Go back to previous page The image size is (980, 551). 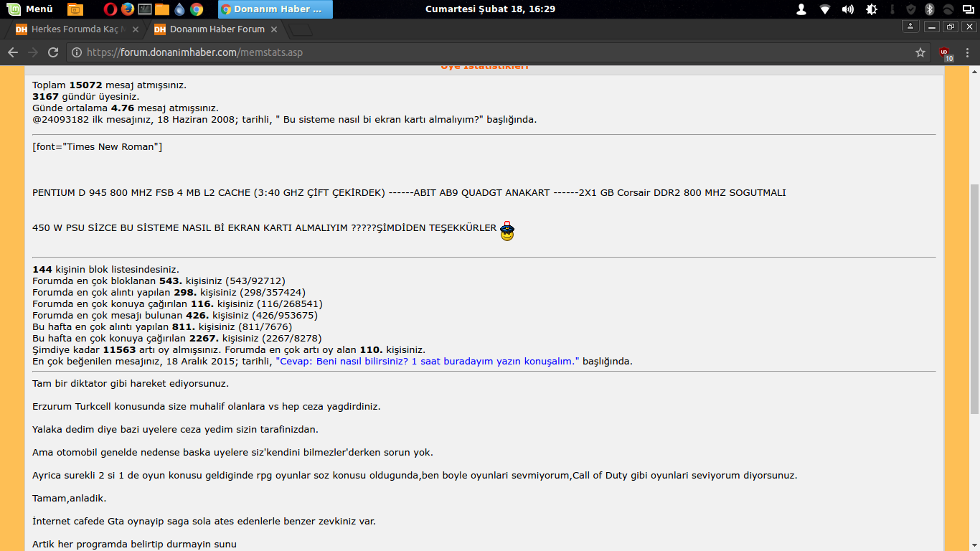[12, 52]
